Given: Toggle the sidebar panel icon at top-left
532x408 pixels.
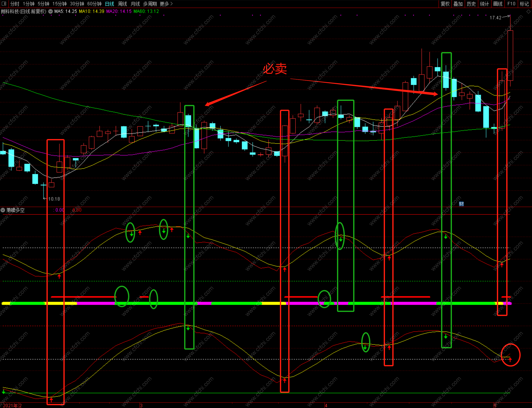Looking at the screenshot, I should 4,4.
